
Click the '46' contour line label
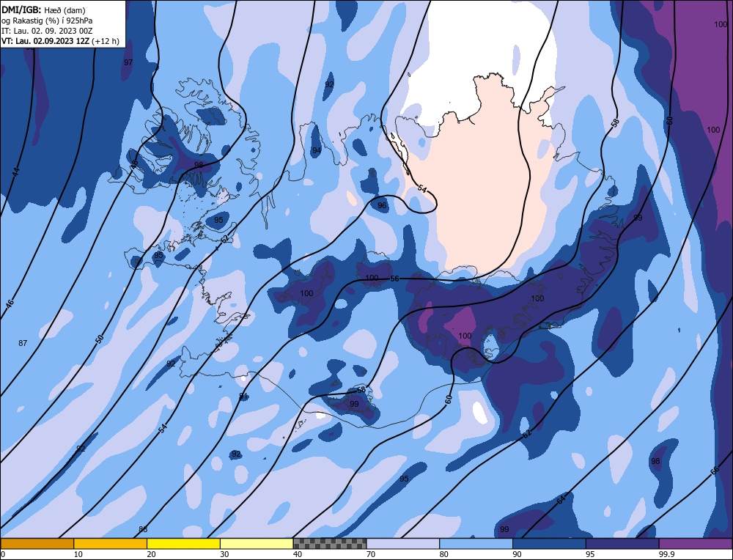click(10, 304)
